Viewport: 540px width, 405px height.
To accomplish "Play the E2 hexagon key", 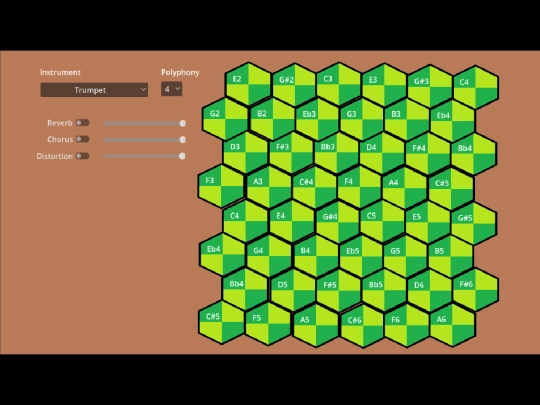I will [248, 84].
